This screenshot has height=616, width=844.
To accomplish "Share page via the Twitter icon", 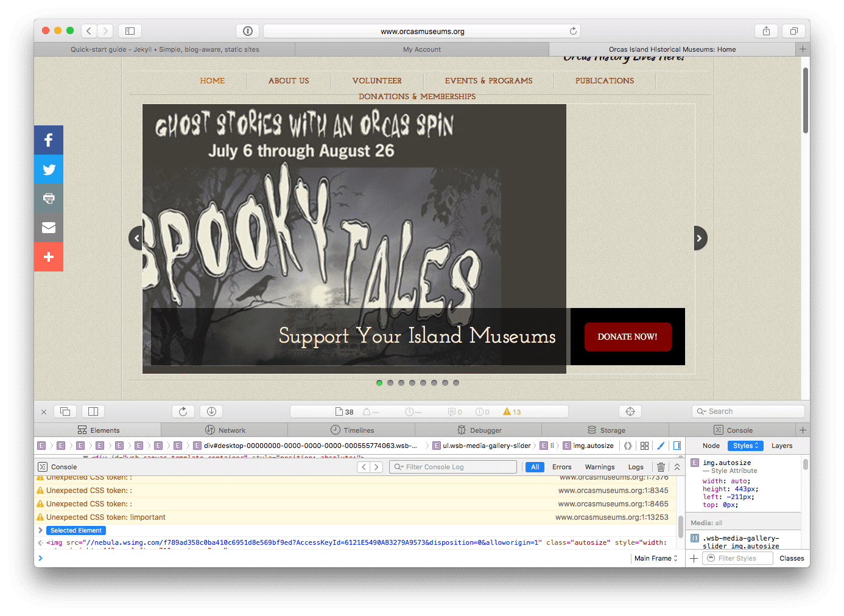I will tap(49, 169).
